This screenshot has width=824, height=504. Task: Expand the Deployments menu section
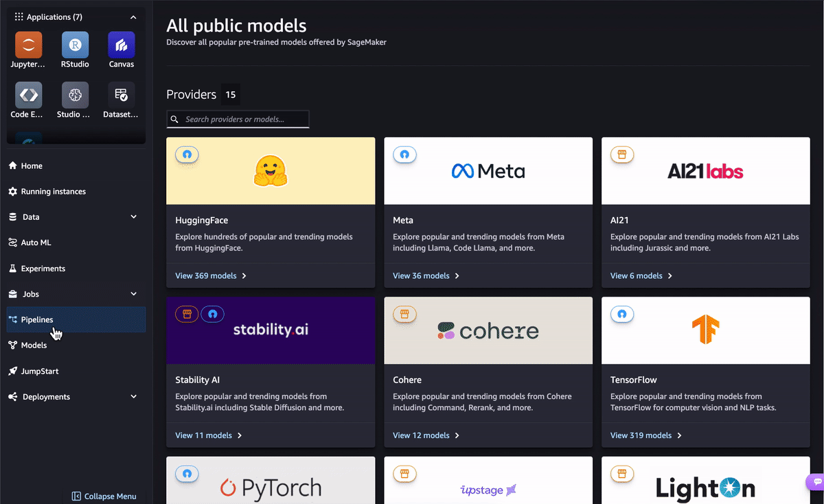click(133, 397)
